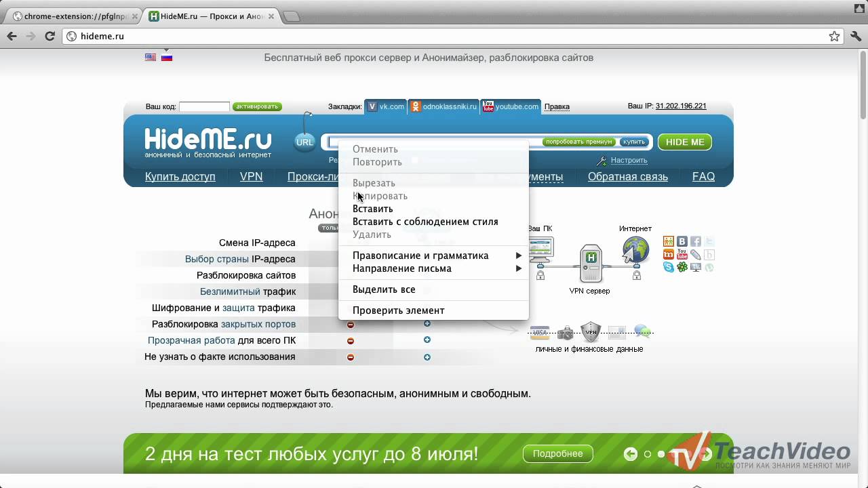868x488 pixels.
Task: Reload the hideme.ru page
Action: point(50,37)
